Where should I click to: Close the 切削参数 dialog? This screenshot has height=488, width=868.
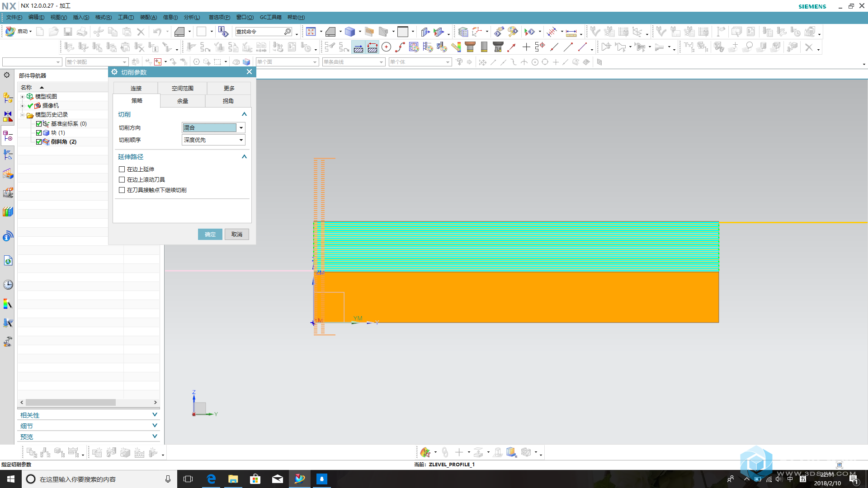pyautogui.click(x=249, y=72)
